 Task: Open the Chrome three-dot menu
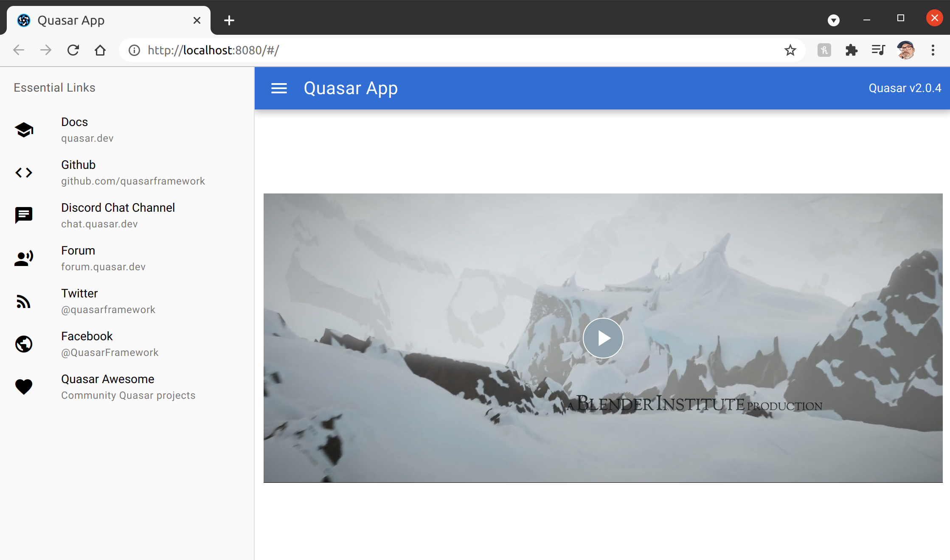(x=933, y=50)
